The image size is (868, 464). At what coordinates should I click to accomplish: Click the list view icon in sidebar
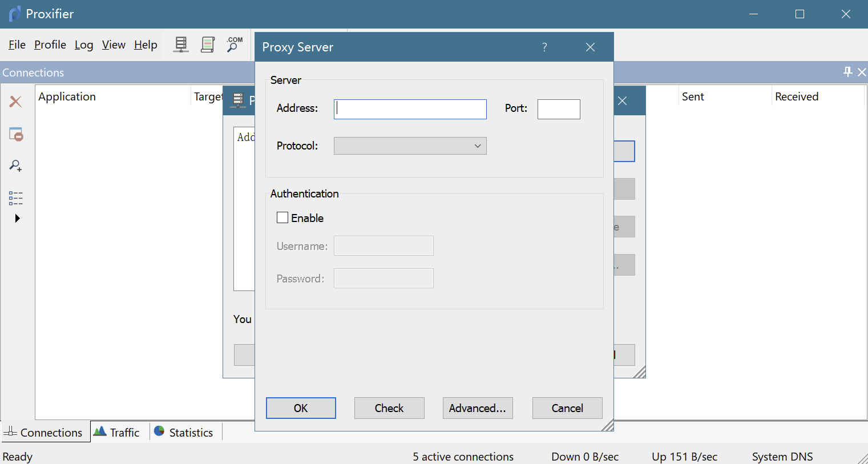(x=16, y=198)
